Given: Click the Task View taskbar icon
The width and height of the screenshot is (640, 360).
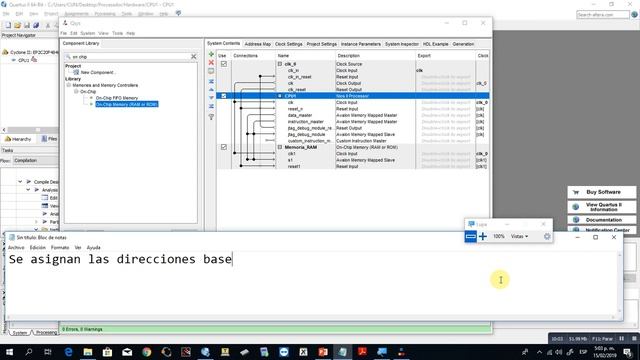Looking at the screenshot, I should 48,352.
